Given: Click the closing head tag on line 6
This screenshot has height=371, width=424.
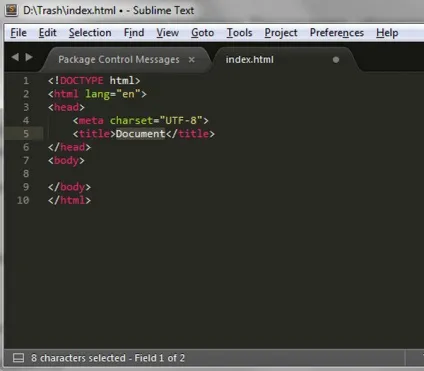Looking at the screenshot, I should 69,147.
